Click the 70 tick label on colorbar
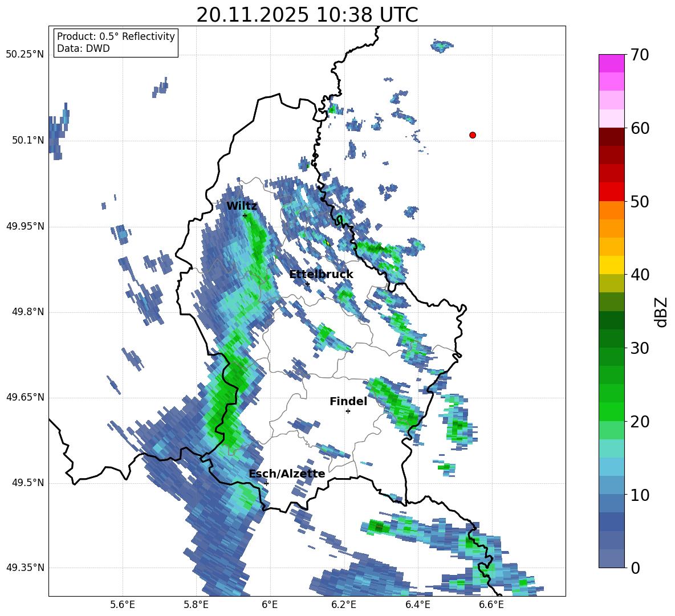 tap(639, 55)
